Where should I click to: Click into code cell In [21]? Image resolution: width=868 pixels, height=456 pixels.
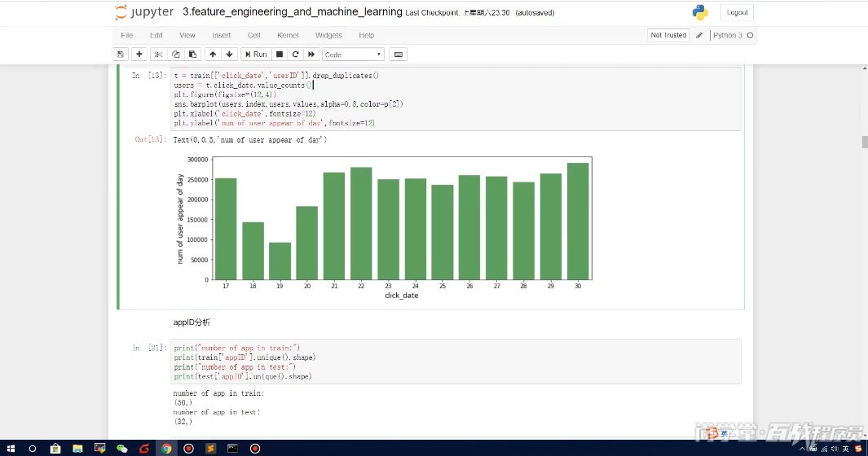456,362
